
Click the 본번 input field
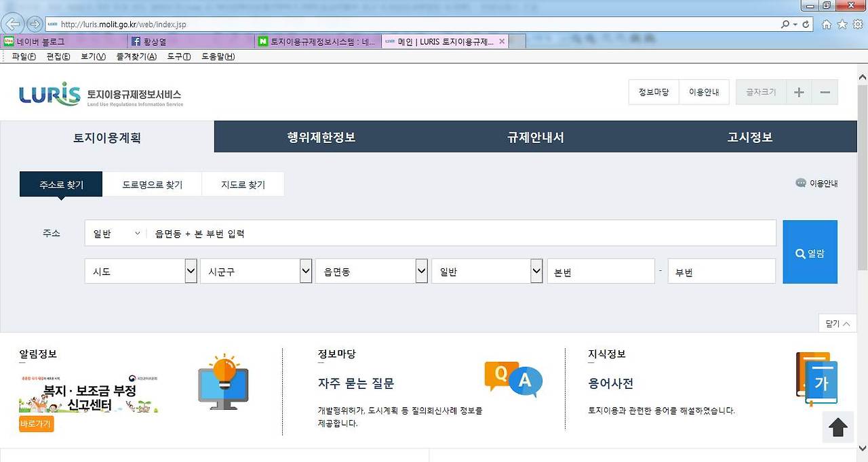coord(601,271)
